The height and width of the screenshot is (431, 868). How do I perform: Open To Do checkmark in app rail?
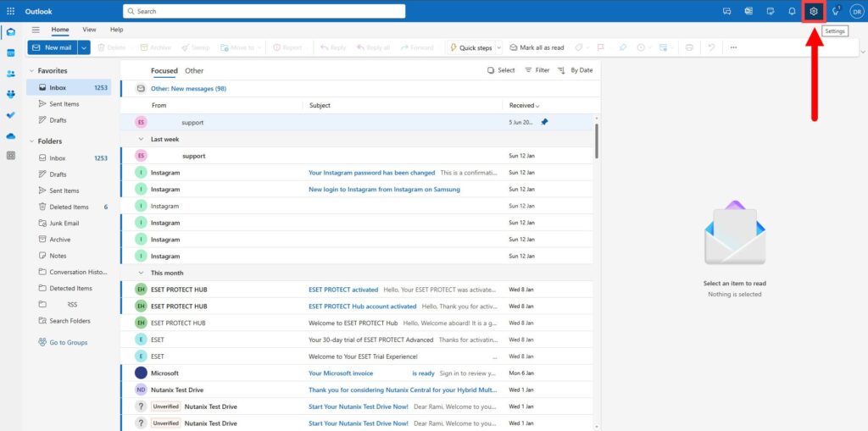(10, 115)
